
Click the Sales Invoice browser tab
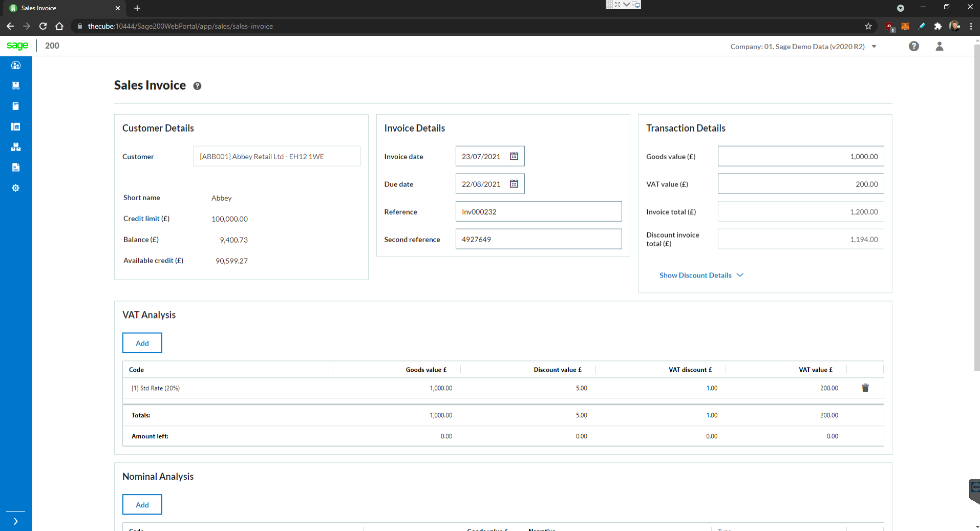(x=65, y=8)
